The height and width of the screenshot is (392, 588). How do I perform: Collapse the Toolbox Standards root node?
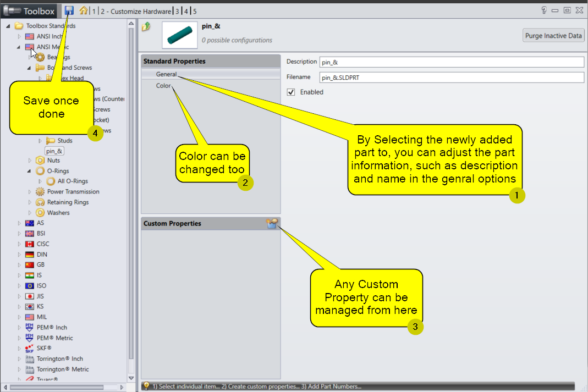click(x=8, y=26)
